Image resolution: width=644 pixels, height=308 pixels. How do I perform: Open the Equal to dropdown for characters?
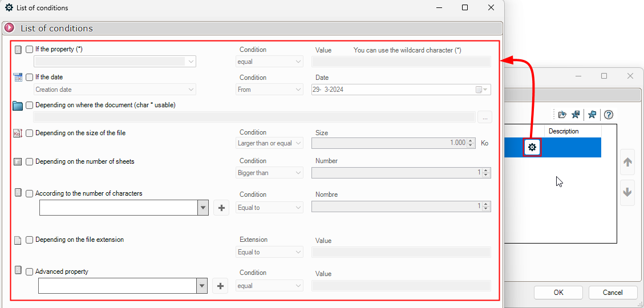269,208
